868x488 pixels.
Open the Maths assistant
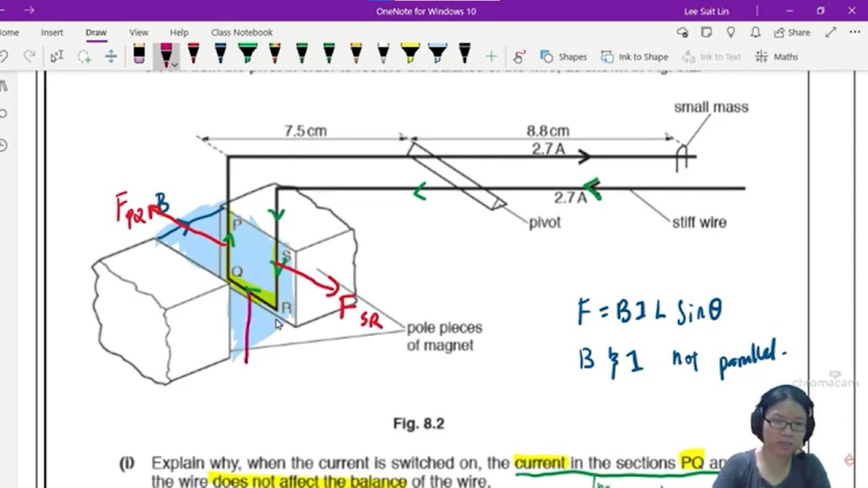click(x=776, y=57)
